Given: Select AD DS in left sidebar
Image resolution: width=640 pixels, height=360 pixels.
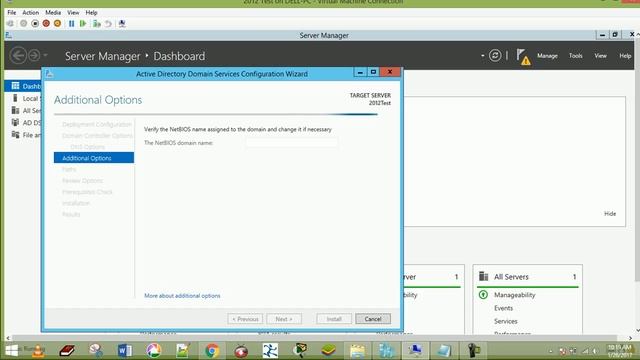Looking at the screenshot, I should pos(27,122).
